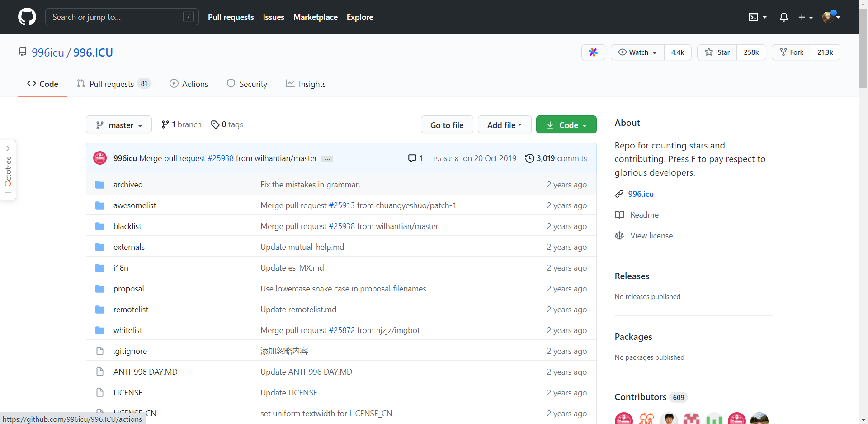Open the user profile avatar menu
The height and width of the screenshot is (424, 868).
[831, 17]
